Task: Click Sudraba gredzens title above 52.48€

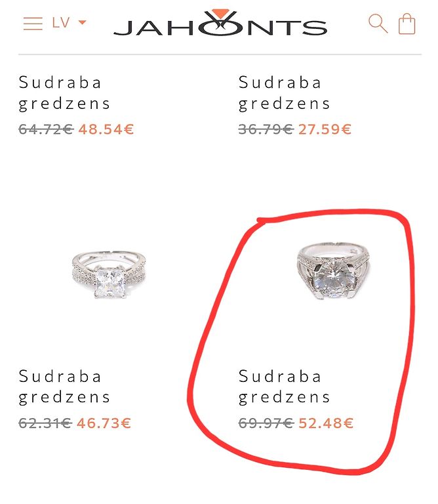Action: tap(284, 387)
